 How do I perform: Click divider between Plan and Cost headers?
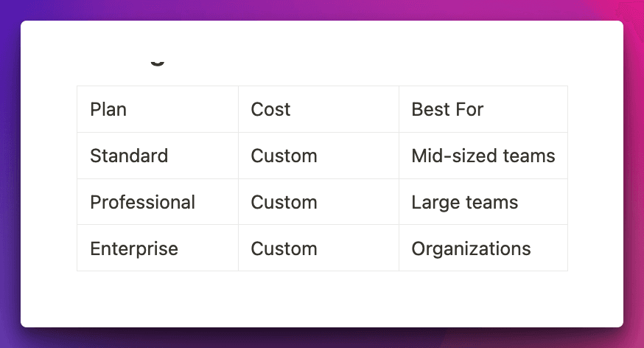click(x=238, y=110)
